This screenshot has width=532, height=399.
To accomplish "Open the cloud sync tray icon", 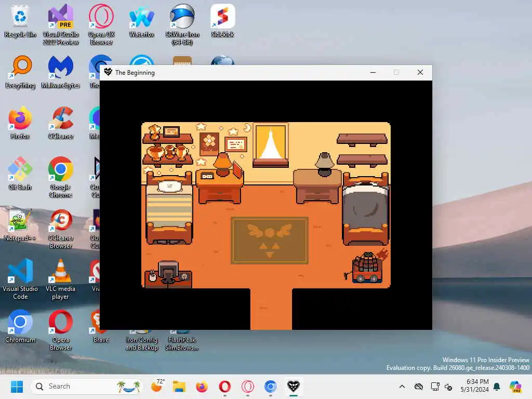I will pos(419,386).
